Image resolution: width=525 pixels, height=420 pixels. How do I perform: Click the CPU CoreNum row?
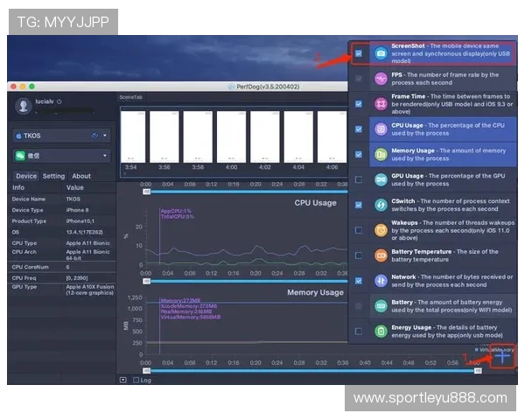click(x=62, y=267)
